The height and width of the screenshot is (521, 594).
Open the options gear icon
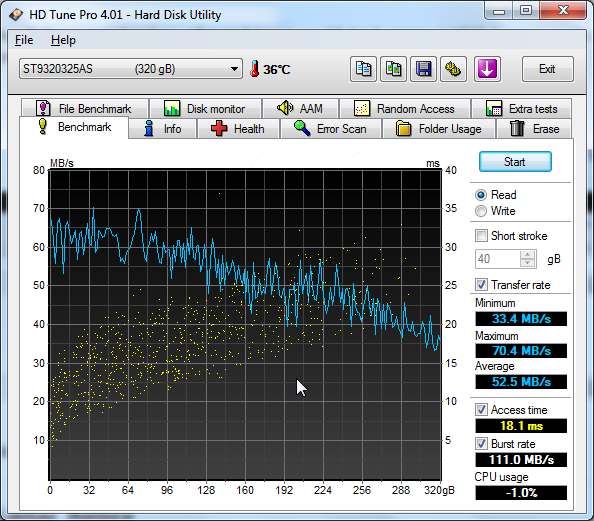tap(453, 69)
